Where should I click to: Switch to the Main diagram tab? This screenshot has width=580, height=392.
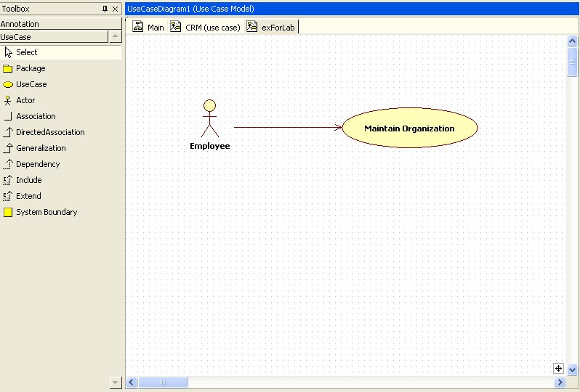pos(148,27)
